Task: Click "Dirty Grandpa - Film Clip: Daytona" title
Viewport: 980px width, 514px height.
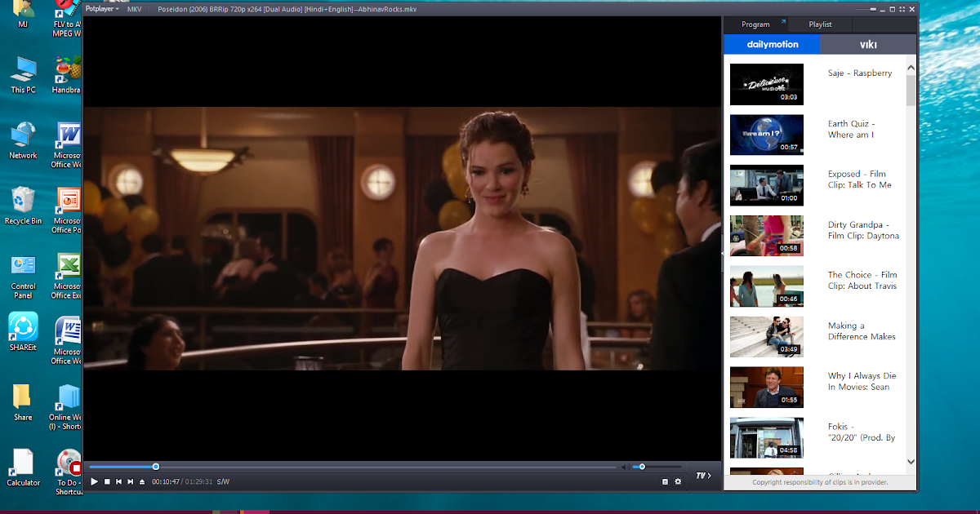Action: [x=863, y=231]
